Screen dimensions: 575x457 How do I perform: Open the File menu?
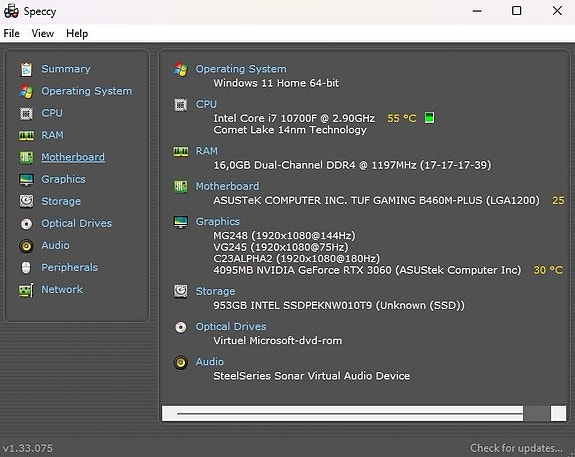tap(11, 33)
